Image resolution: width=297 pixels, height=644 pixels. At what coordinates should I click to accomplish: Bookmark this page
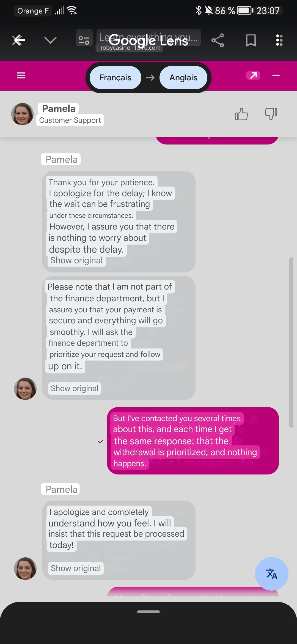tap(251, 40)
